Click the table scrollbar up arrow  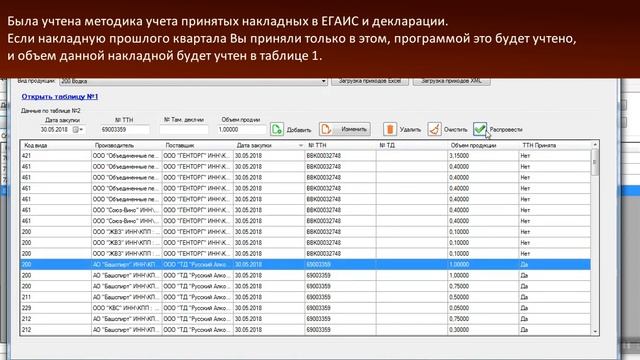pyautogui.click(x=595, y=145)
